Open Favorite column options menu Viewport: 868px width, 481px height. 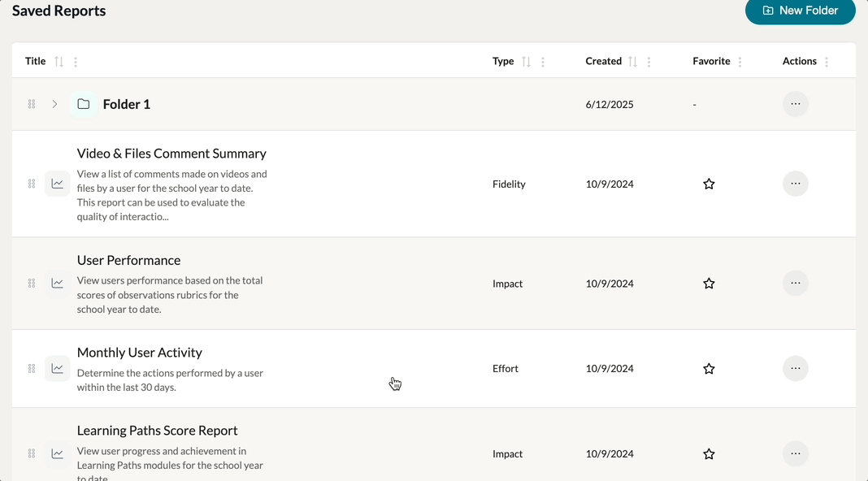(740, 62)
